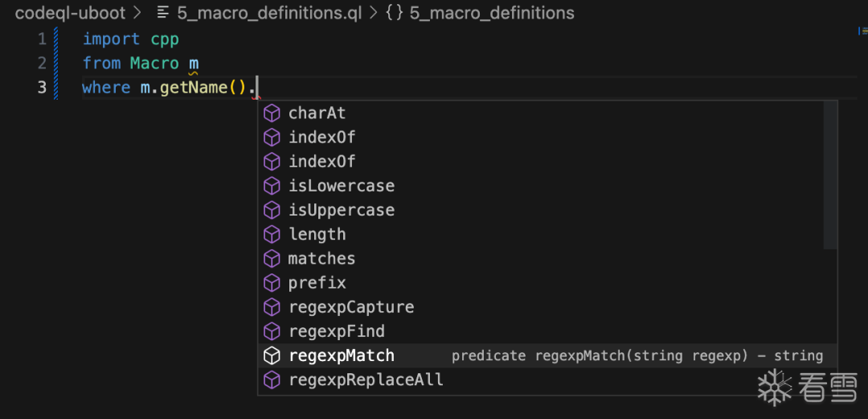Open the 5_macro_definitions symbol breadcrumb
This screenshot has width=868, height=419.
[x=492, y=13]
